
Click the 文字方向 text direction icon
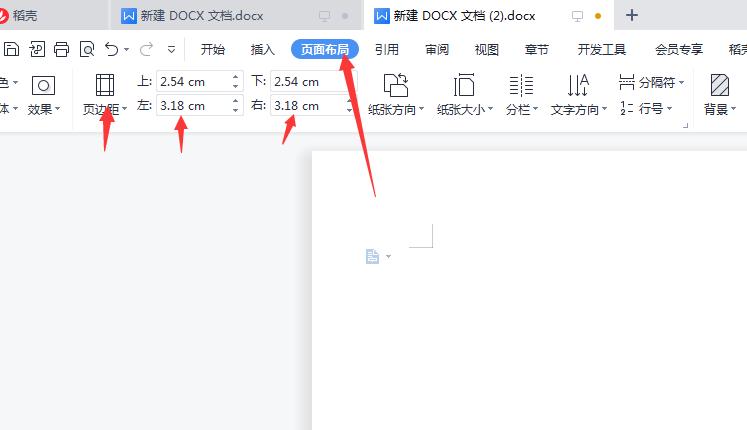click(578, 85)
